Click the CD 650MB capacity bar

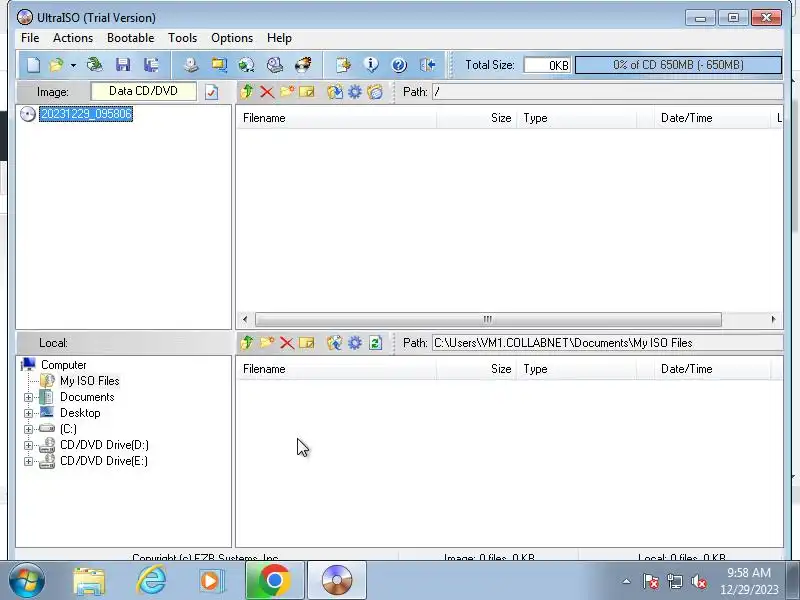[x=678, y=65]
